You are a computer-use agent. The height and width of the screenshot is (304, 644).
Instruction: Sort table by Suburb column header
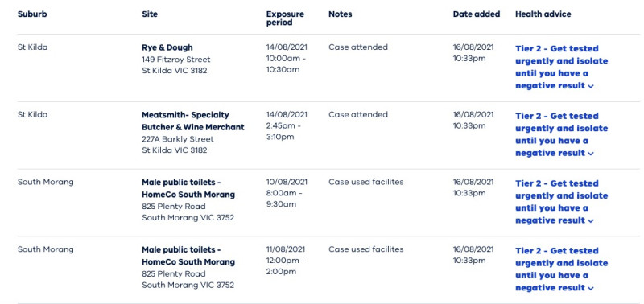tap(32, 14)
